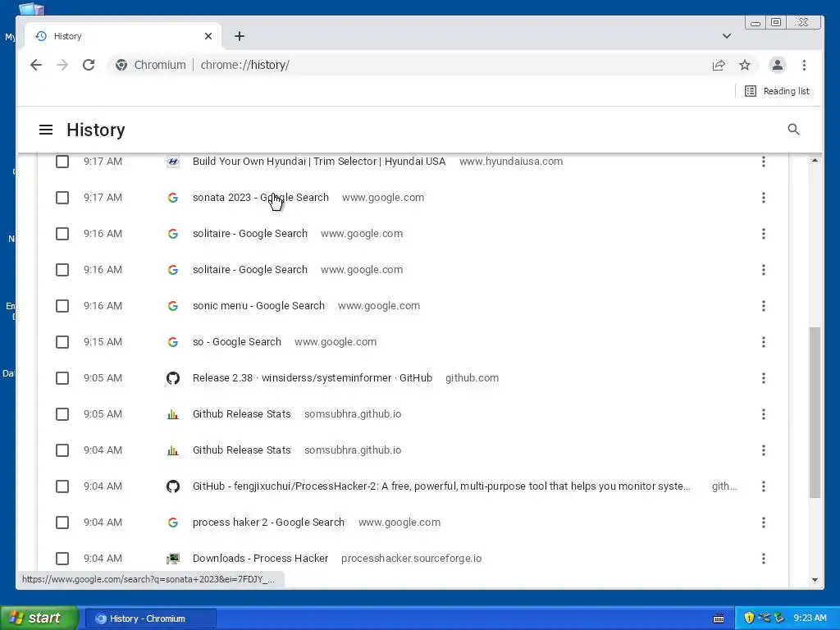The width and height of the screenshot is (840, 630).
Task: Click www.hyundaiusa.com domain text
Action: (511, 162)
